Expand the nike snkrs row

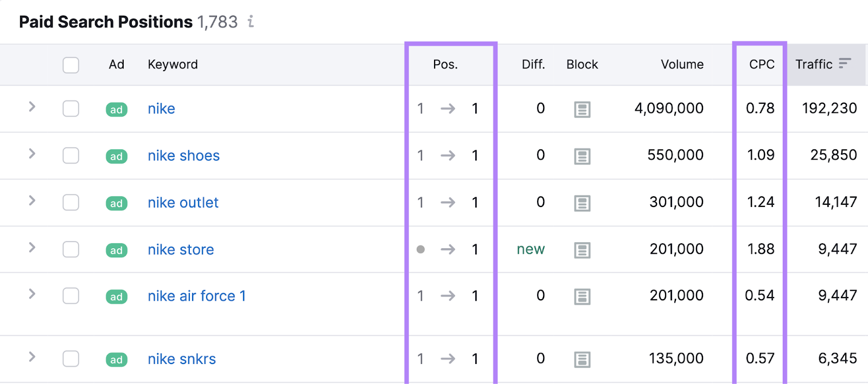pos(32,357)
